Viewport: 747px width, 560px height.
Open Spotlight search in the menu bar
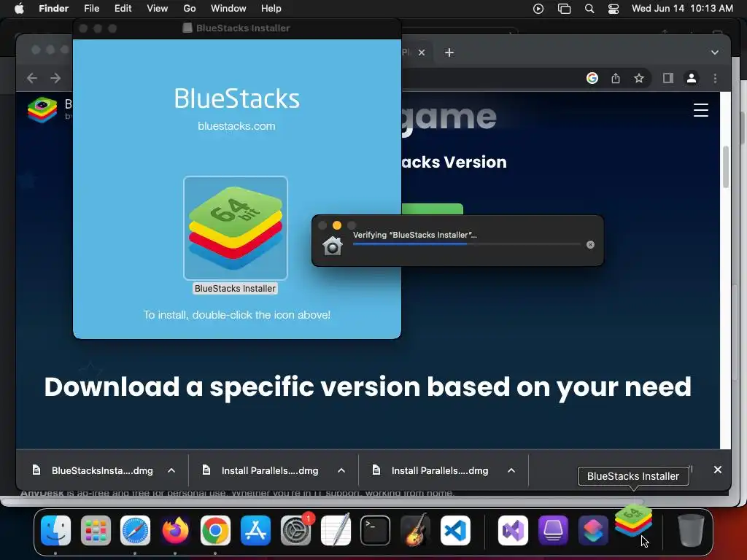(x=589, y=9)
